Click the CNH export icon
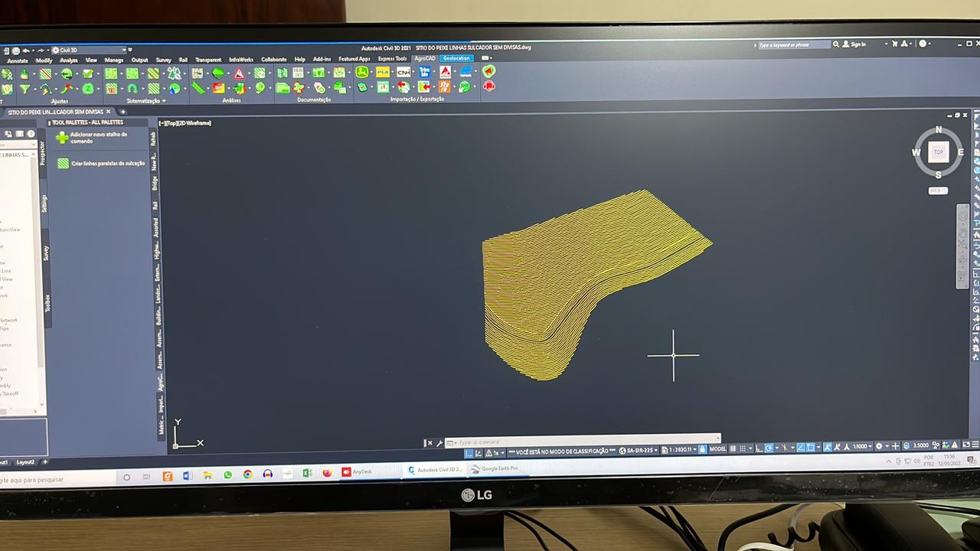980x551 pixels. click(403, 72)
